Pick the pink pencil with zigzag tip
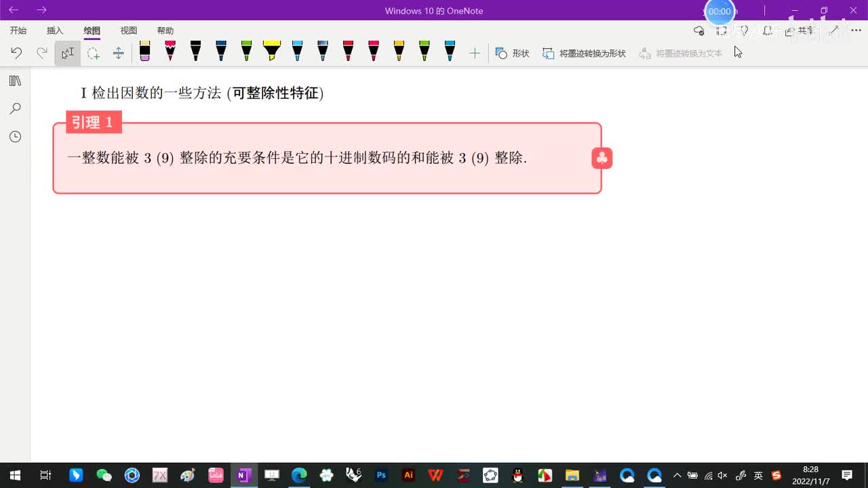Screen dimensions: 868x488 click(170, 51)
